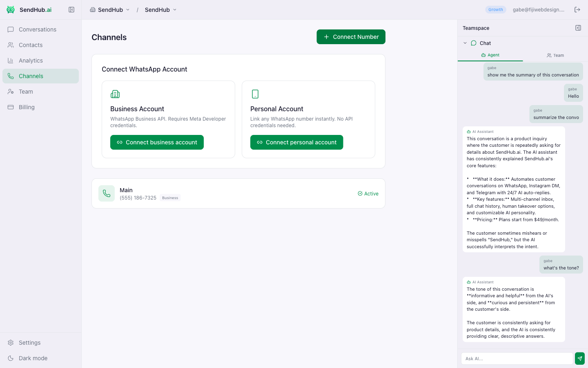Screen dimensions: 588x368
Task: Send the message with the send icon
Action: [580, 359]
